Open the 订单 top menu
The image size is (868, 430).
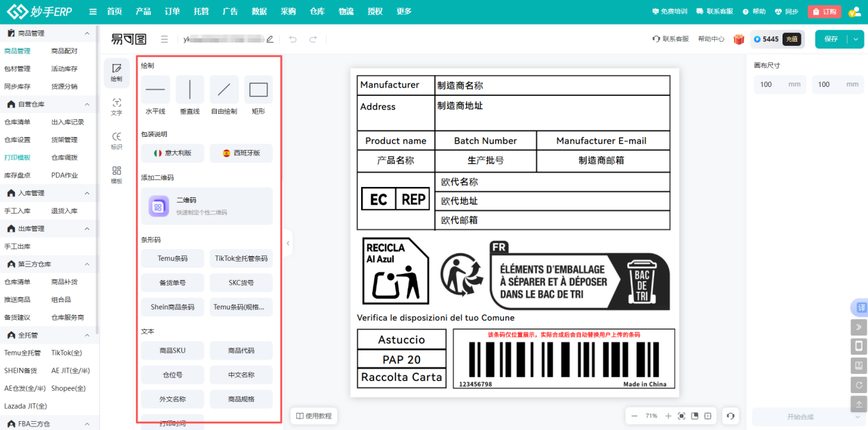pos(172,12)
